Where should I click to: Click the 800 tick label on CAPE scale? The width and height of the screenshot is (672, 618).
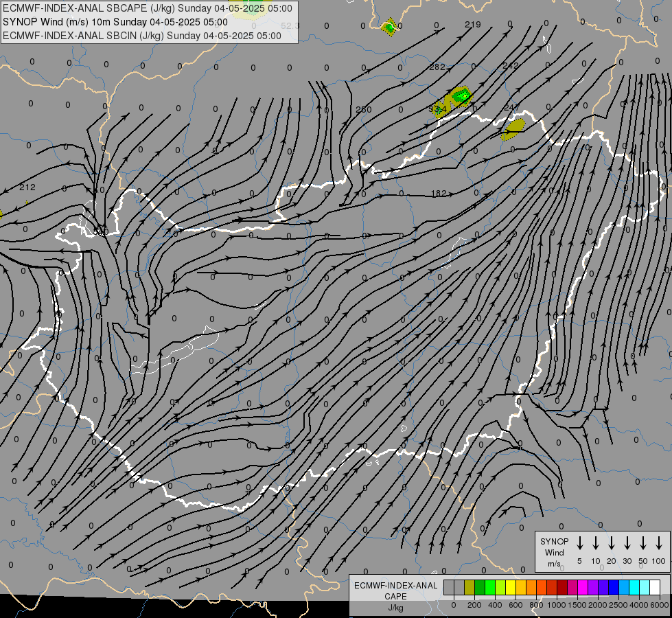[x=536, y=605]
